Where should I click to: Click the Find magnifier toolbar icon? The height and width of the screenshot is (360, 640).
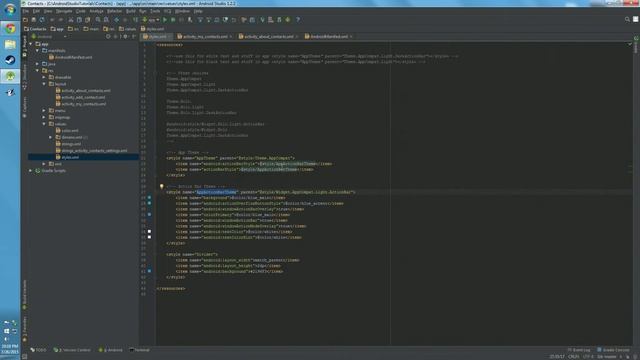[x=98, y=20]
